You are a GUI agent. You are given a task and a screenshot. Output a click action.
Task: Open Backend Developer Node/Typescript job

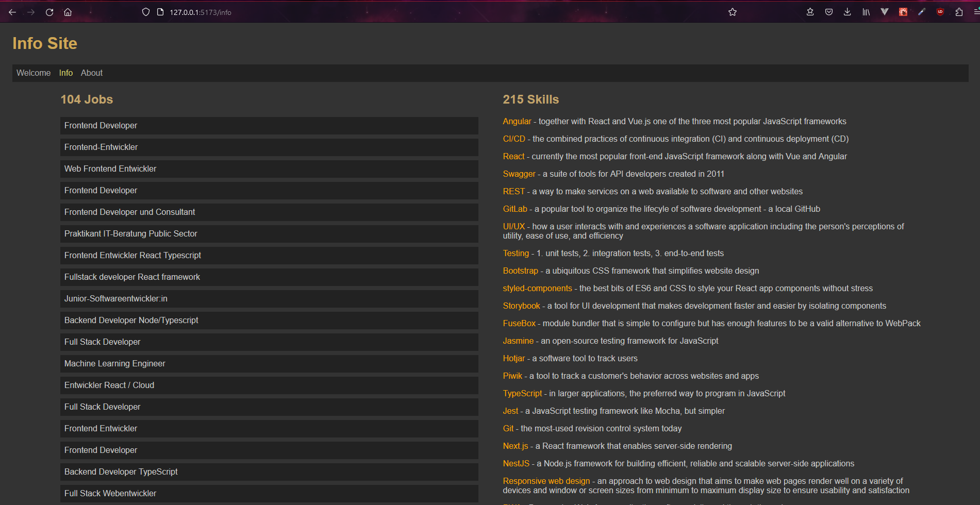click(269, 321)
